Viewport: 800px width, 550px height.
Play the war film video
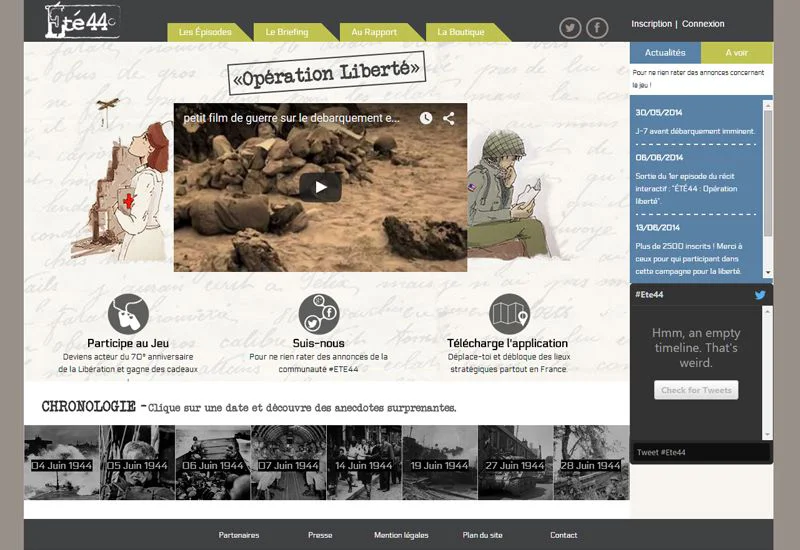tap(320, 187)
